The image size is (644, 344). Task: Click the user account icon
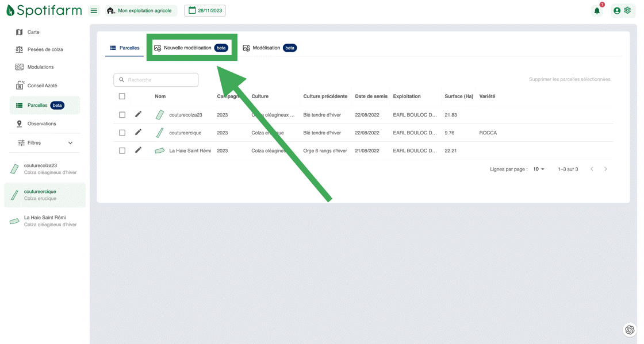617,10
